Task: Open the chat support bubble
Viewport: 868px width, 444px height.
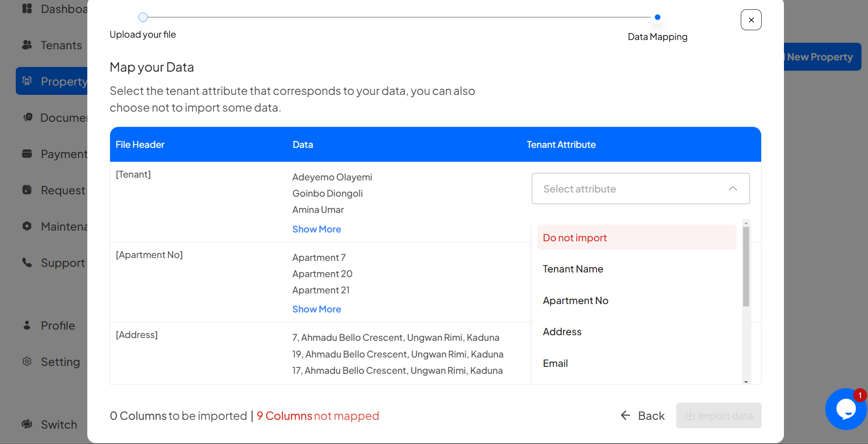Action: [x=845, y=409]
